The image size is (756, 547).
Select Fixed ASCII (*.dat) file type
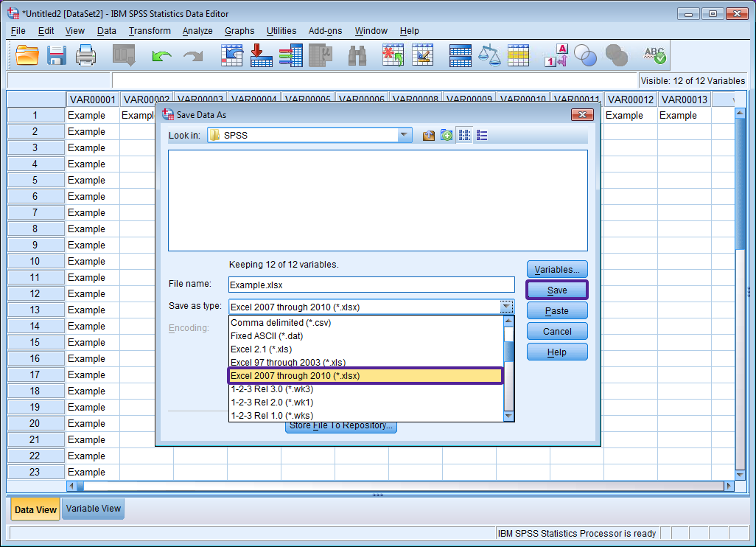pos(365,335)
